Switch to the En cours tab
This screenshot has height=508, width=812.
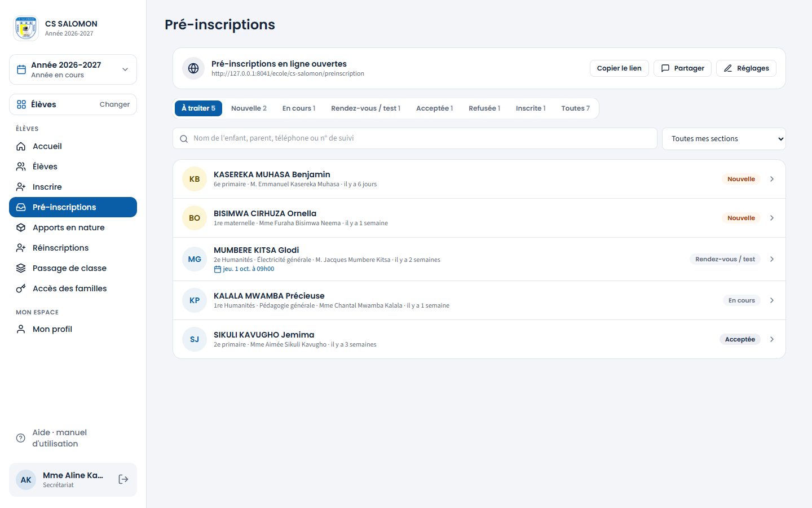pyautogui.click(x=299, y=108)
